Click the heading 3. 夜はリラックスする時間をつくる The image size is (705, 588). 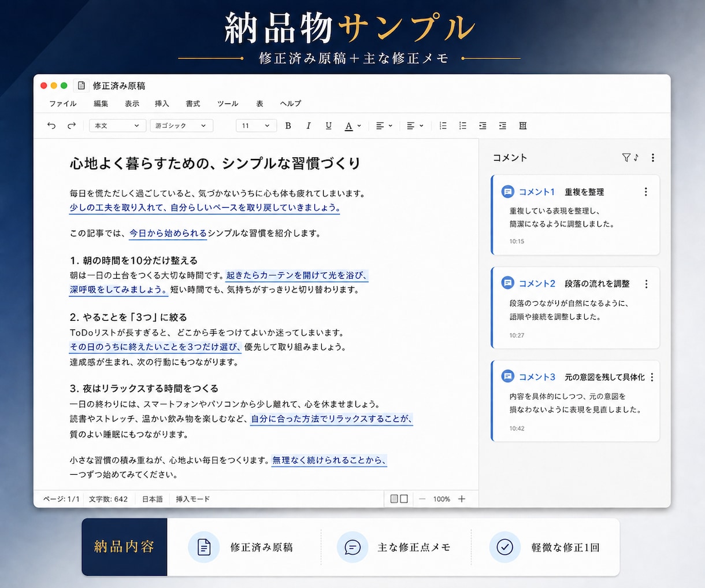144,389
